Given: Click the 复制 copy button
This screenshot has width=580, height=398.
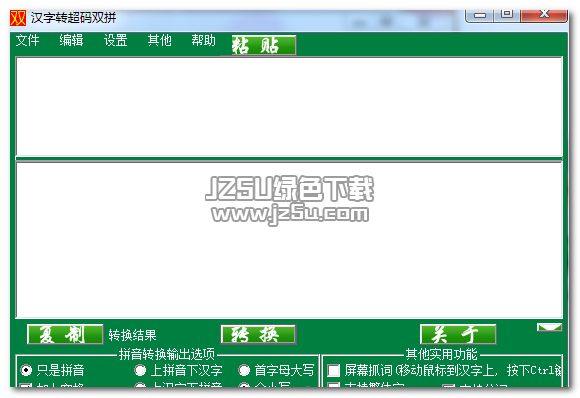Looking at the screenshot, I should (65, 334).
